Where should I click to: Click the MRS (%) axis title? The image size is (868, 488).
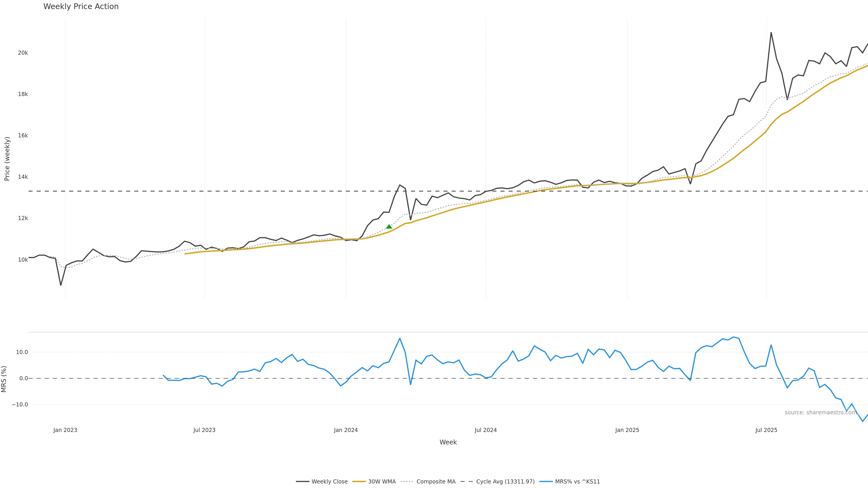[4, 379]
